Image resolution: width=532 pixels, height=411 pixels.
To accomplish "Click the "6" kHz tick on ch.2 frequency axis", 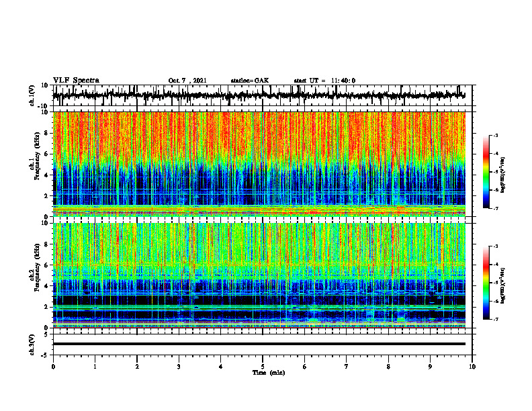I will coord(46,265).
